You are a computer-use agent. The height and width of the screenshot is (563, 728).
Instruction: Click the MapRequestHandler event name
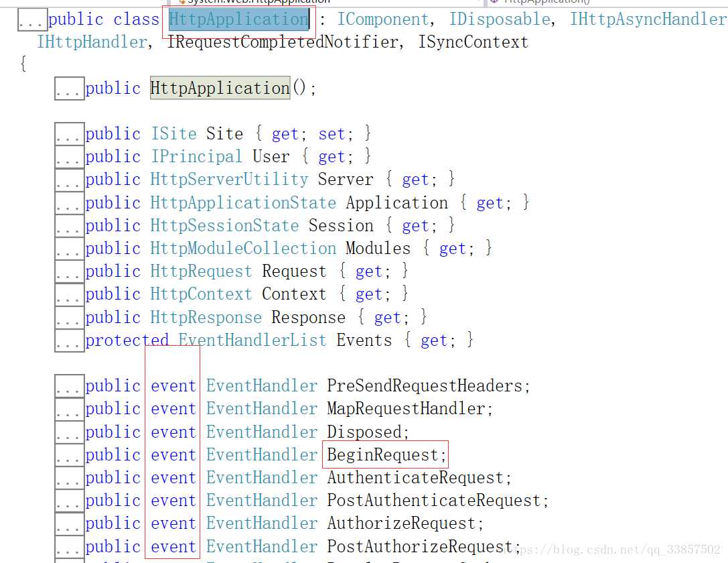(406, 409)
